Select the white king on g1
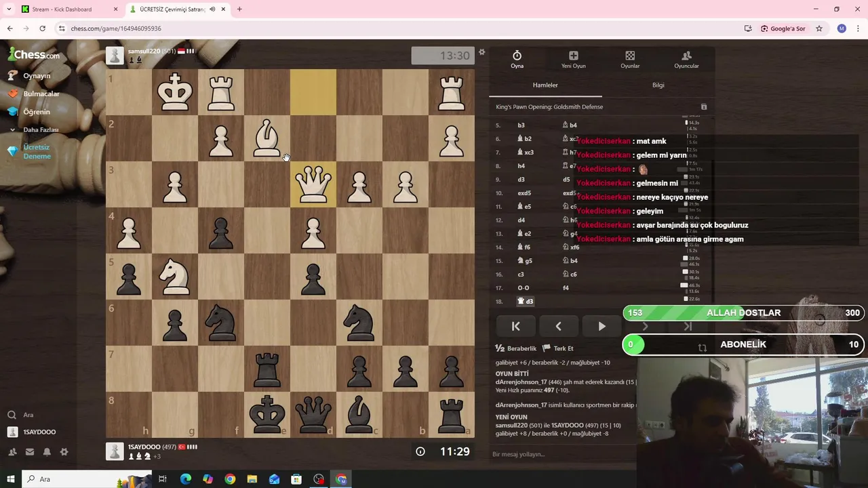Screen dimensions: 868x488 click(175, 92)
